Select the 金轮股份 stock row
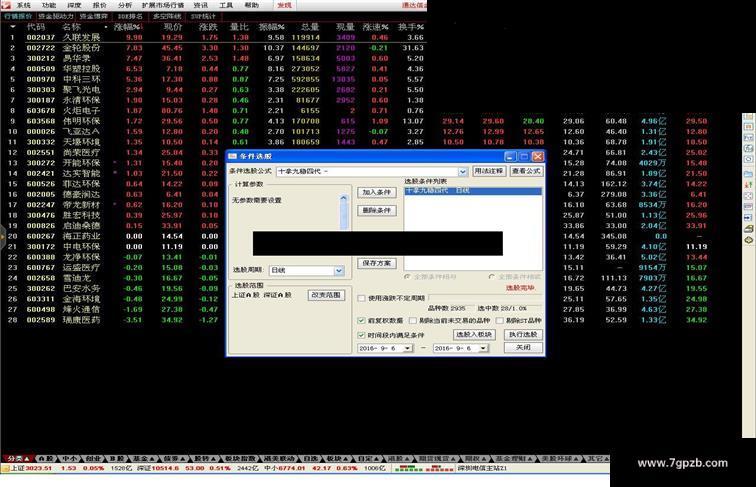Viewport: 756px width, 487px height. click(214, 48)
